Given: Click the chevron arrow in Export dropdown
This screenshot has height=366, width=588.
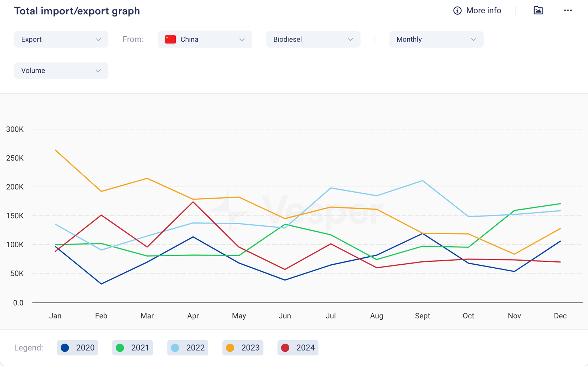Looking at the screenshot, I should point(98,40).
